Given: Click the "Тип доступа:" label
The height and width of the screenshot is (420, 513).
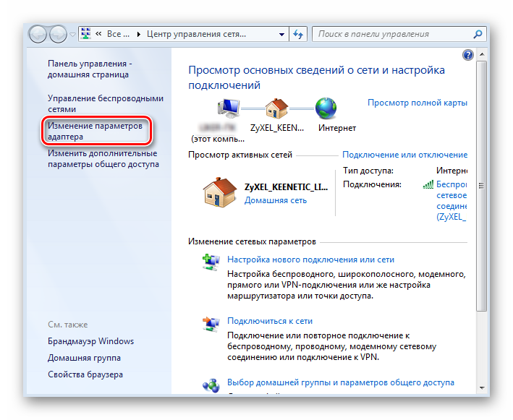Looking at the screenshot, I should (368, 171).
